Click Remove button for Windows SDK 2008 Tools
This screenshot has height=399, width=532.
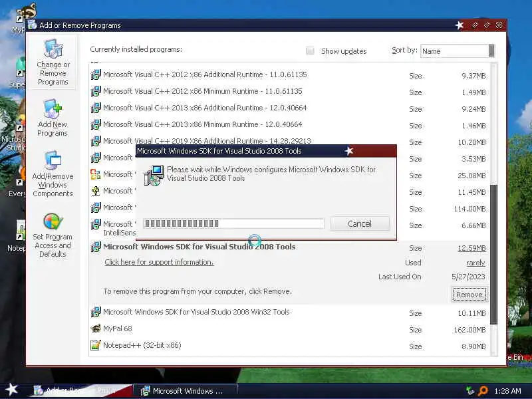tap(469, 295)
